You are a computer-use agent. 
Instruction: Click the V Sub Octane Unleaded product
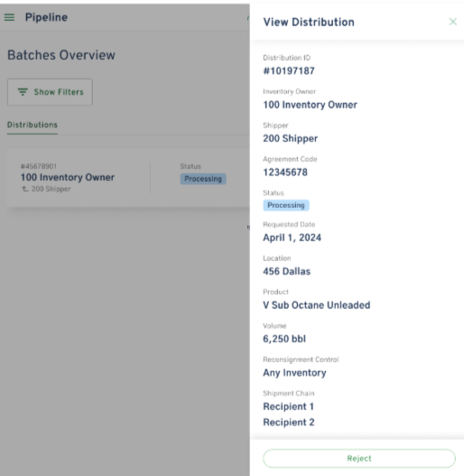tap(317, 305)
